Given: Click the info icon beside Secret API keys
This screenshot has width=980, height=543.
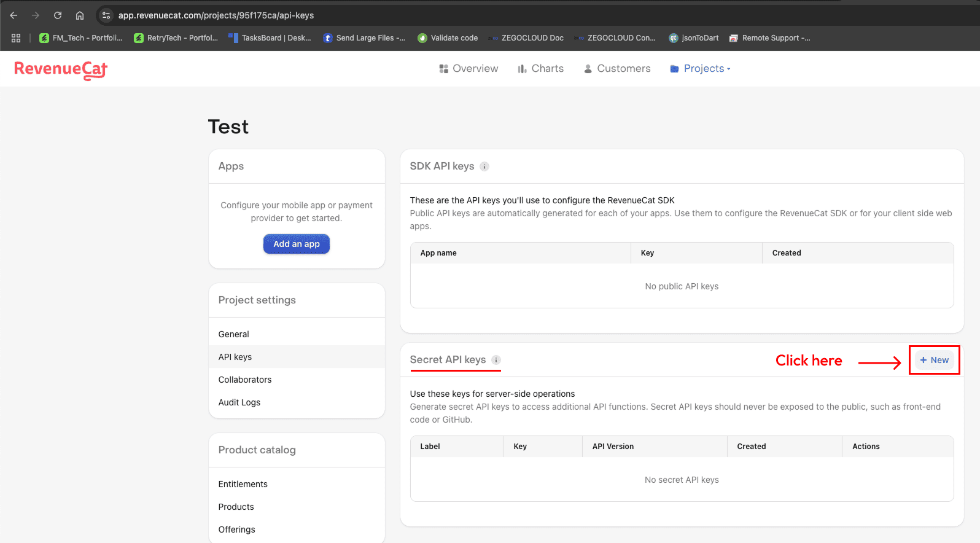Looking at the screenshot, I should click(x=496, y=360).
